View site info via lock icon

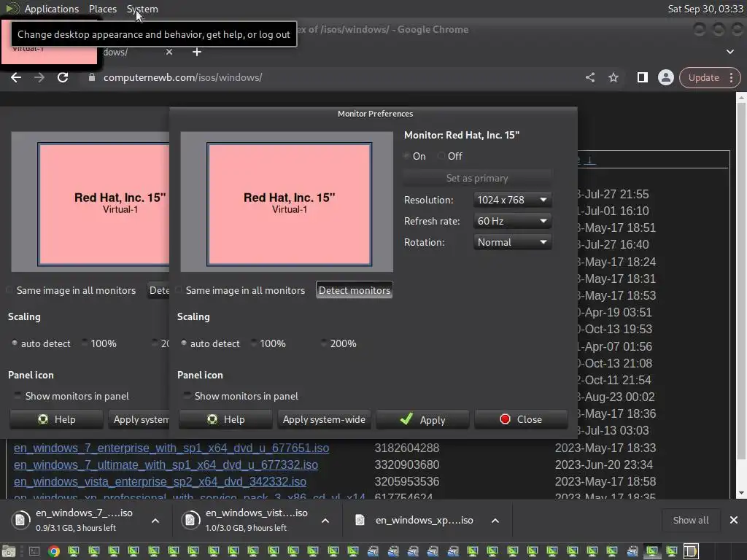pyautogui.click(x=92, y=77)
